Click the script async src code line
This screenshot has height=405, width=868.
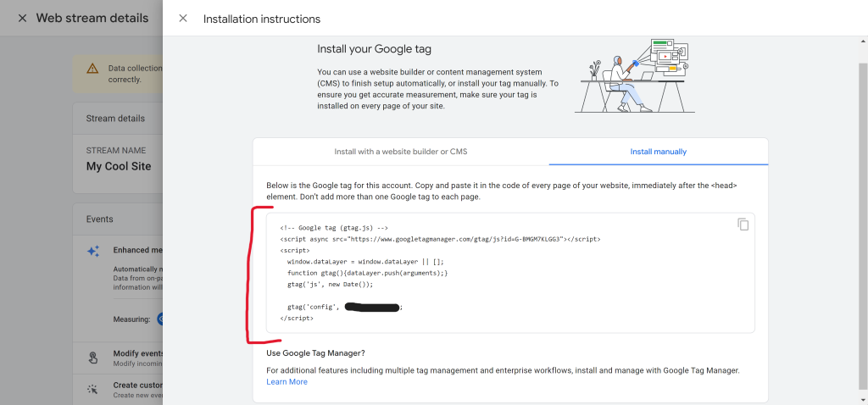coord(440,239)
